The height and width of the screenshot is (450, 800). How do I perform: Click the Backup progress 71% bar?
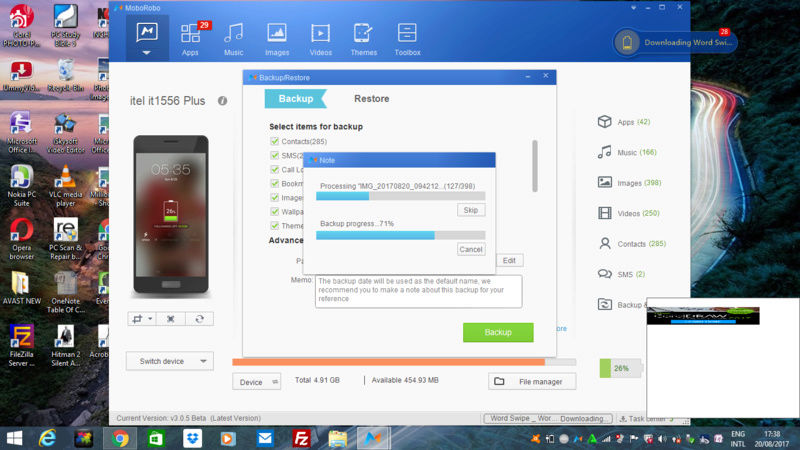(x=401, y=235)
